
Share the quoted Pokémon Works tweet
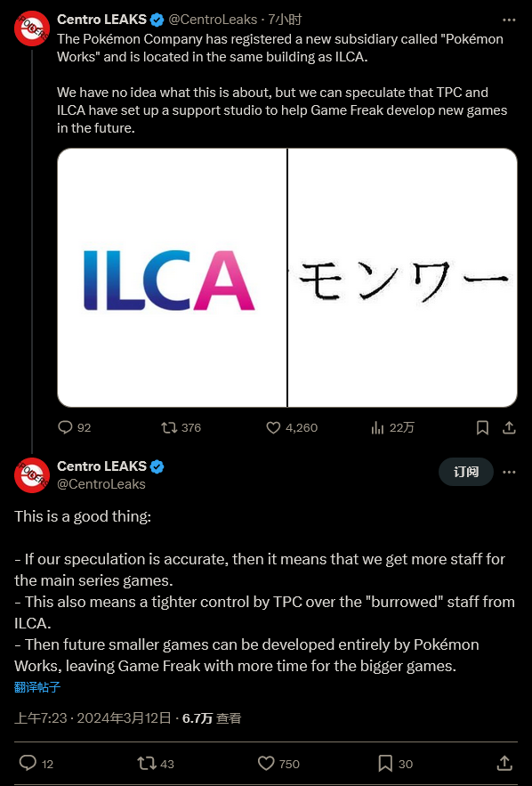(509, 427)
